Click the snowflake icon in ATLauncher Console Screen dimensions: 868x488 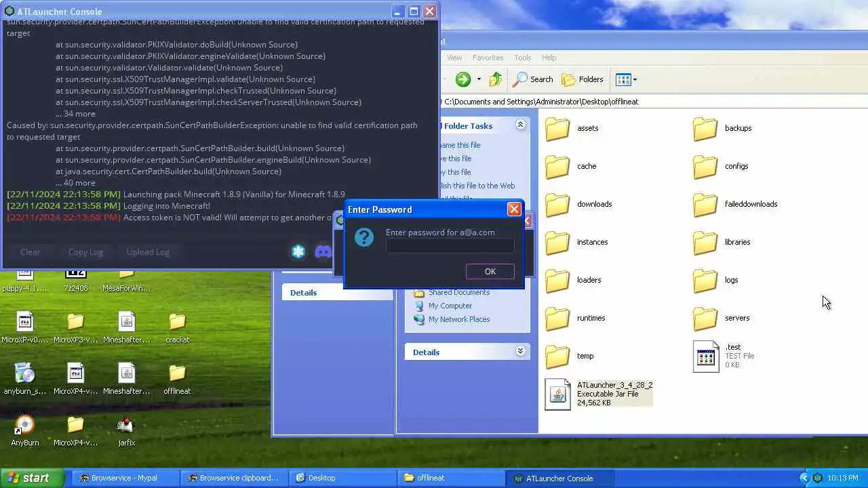coord(298,251)
